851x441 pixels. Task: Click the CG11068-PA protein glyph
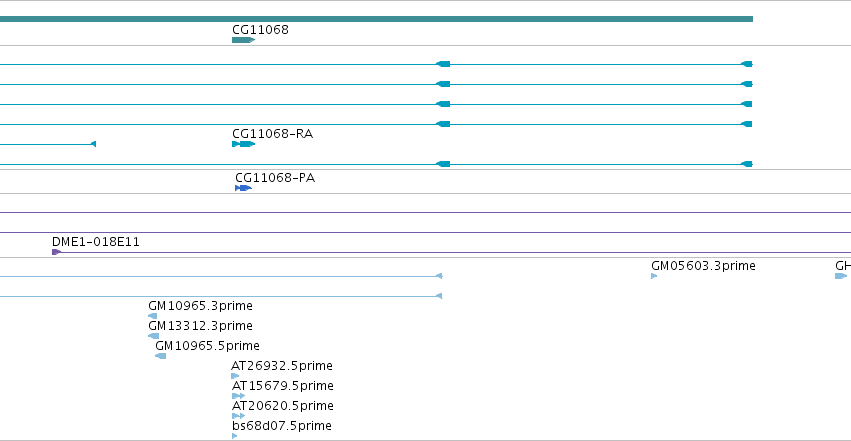[x=243, y=188]
